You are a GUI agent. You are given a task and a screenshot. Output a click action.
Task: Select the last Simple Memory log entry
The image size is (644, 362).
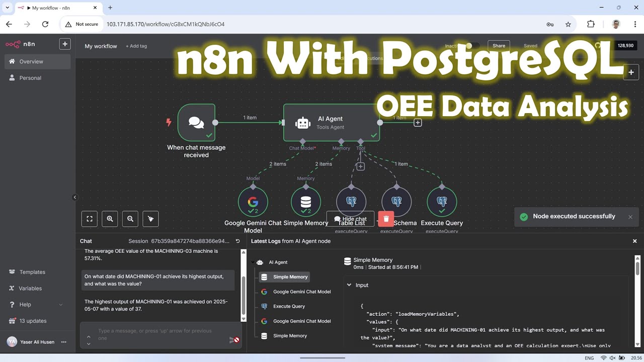click(x=284, y=336)
